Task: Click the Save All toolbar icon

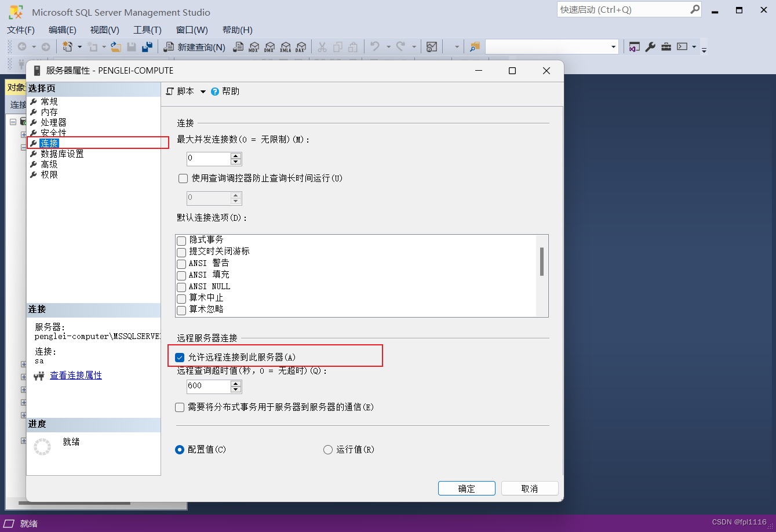Action: [147, 46]
